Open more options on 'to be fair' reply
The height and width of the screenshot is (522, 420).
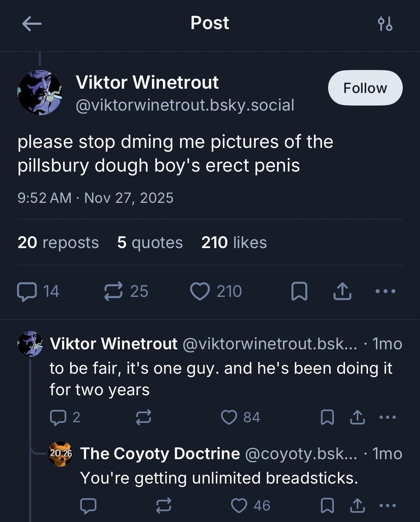tap(388, 417)
